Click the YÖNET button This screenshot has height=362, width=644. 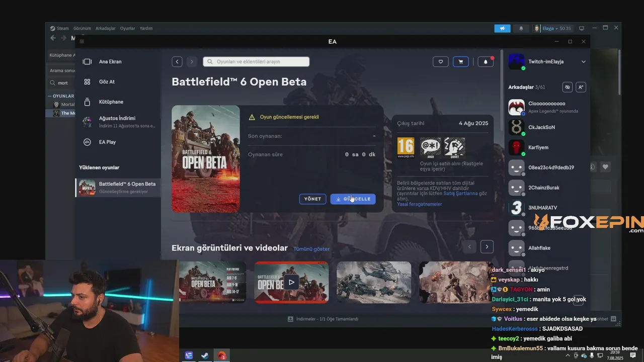click(312, 199)
